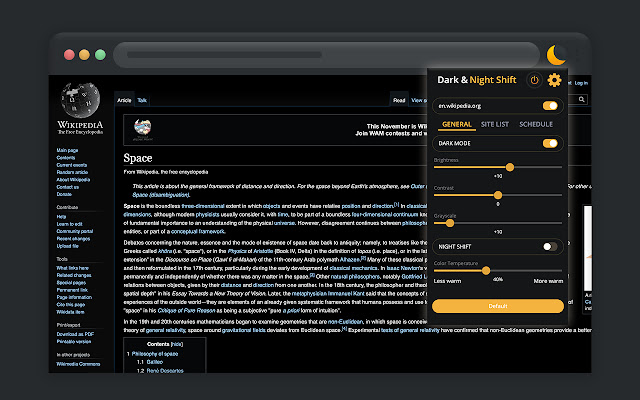Open the Permanent link entry
This screenshot has width=640, height=400.
(x=72, y=290)
